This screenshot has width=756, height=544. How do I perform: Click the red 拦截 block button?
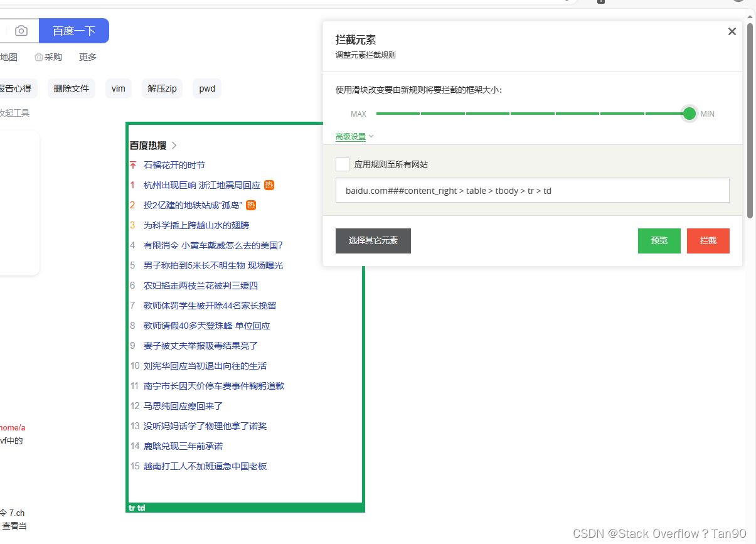(708, 241)
